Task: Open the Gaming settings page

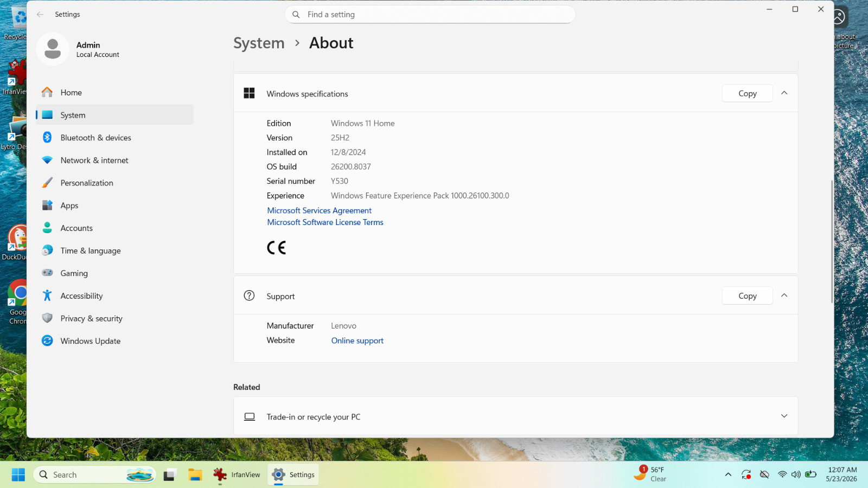Action: (114, 273)
